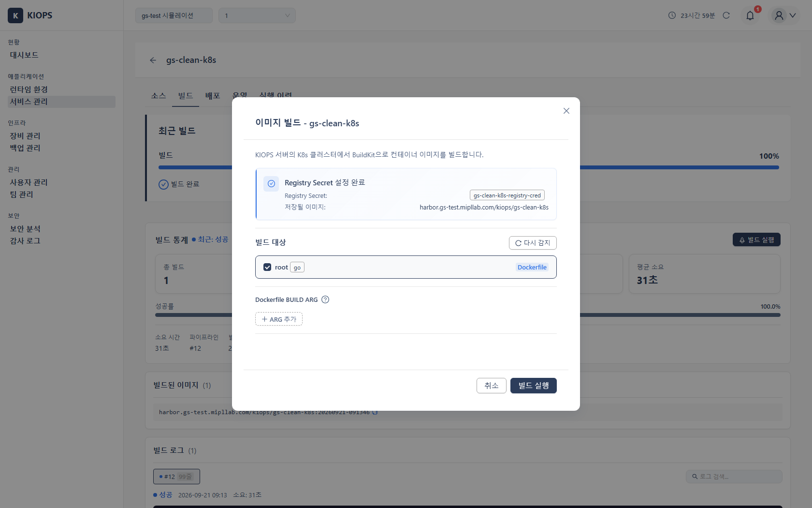The image size is (812, 508).
Task: Close the image build dialog
Action: [566, 111]
